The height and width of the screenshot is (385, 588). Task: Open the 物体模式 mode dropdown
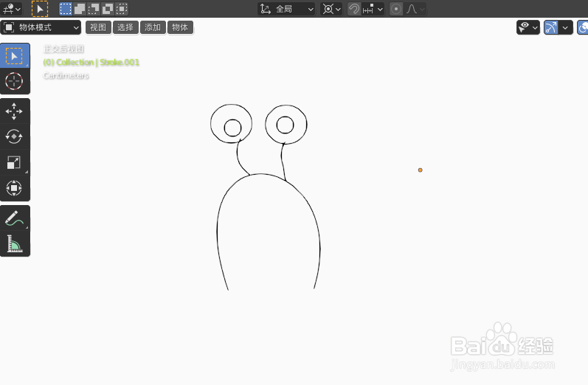[41, 27]
